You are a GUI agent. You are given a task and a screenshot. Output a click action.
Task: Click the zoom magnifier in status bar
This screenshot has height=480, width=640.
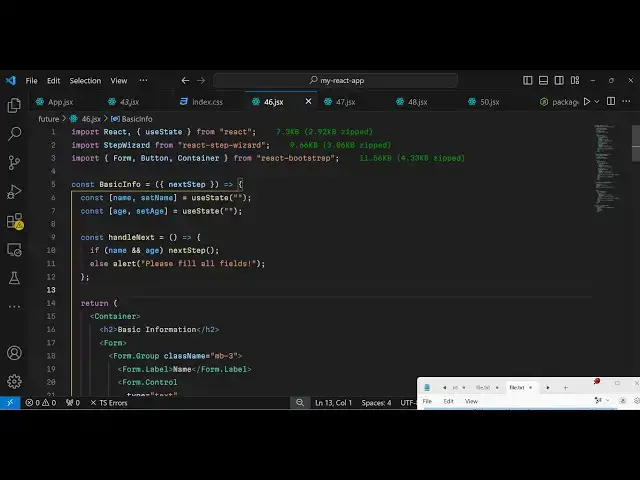[x=300, y=403]
